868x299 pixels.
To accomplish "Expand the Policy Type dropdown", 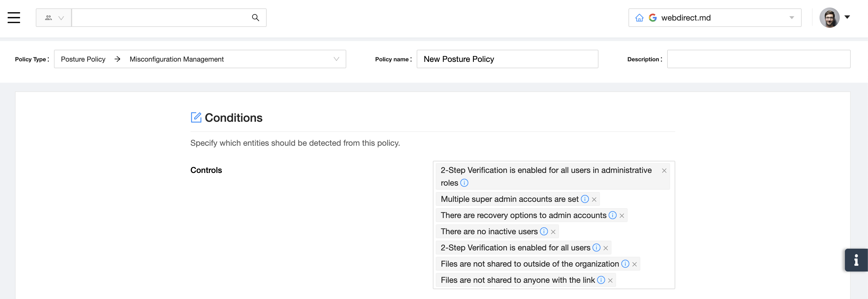I will point(336,59).
